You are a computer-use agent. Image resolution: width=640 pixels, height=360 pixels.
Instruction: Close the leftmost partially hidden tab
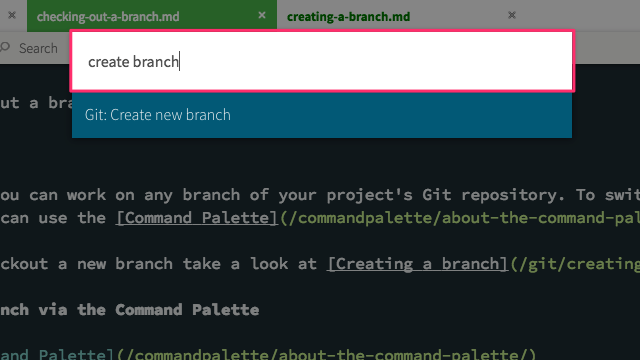pyautogui.click(x=12, y=15)
